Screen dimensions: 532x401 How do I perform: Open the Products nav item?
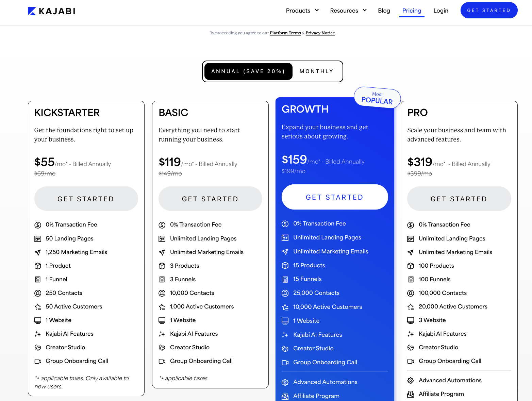[298, 11]
